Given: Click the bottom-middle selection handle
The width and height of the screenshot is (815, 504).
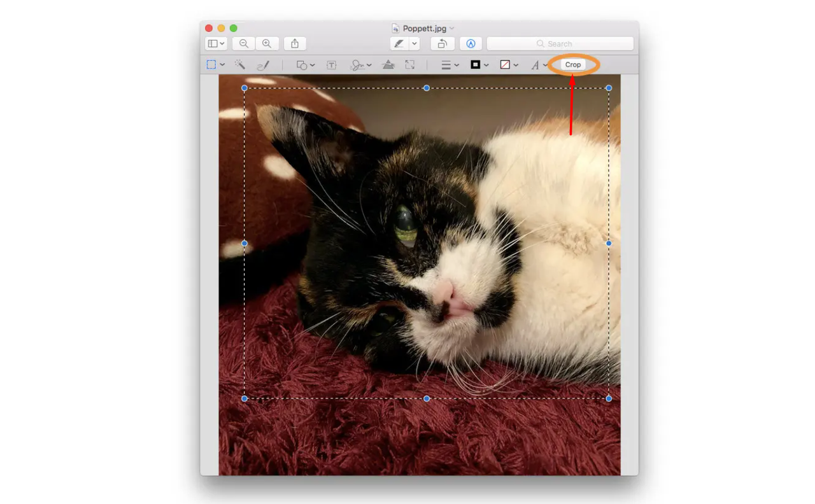Looking at the screenshot, I should click(427, 398).
